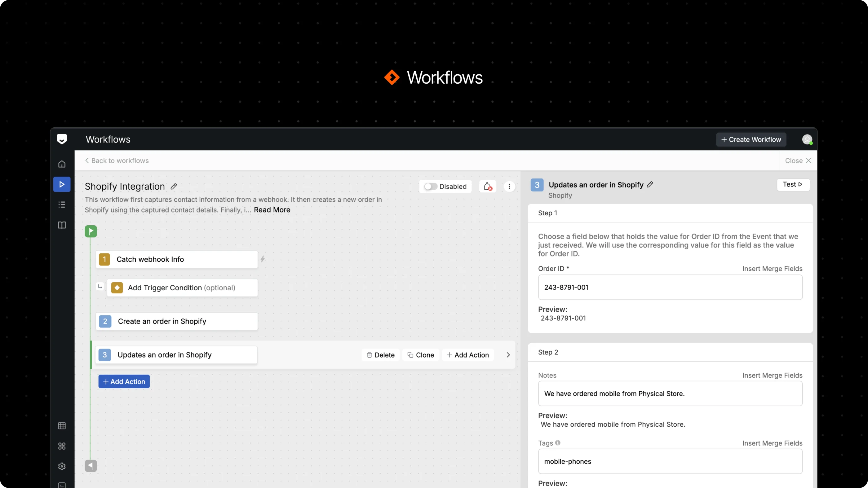
Task: Click the Order ID input field
Action: point(670,287)
